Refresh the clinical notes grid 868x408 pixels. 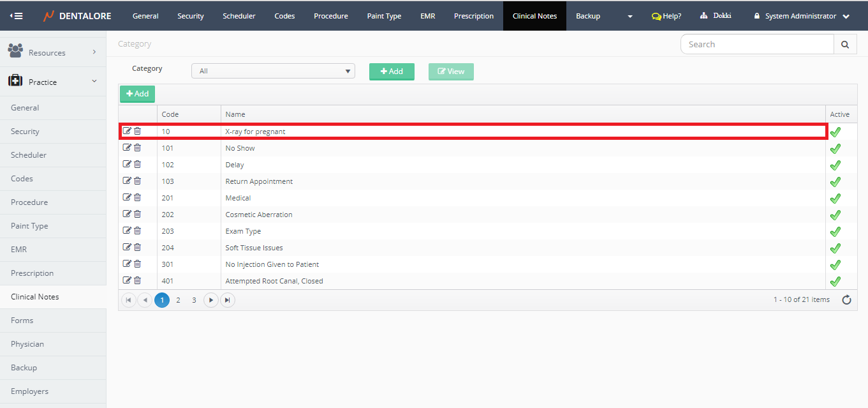point(846,300)
